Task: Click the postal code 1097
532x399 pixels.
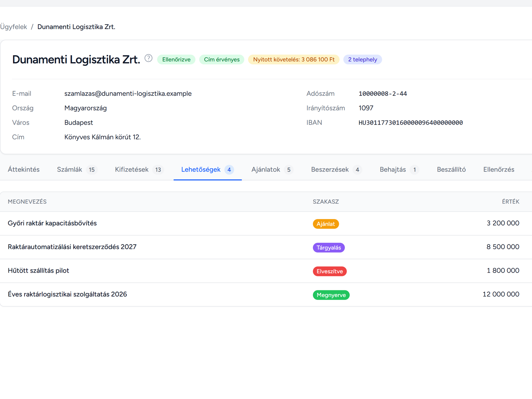Action: (x=366, y=108)
